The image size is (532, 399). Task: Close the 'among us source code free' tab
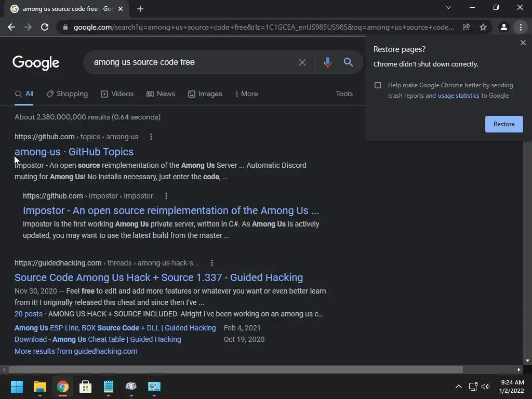(120, 9)
